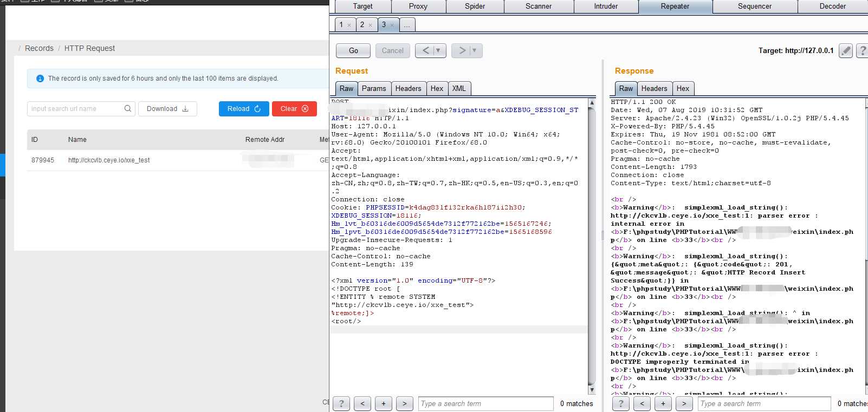
Task: Find next match in Request search
Action: [405, 403]
